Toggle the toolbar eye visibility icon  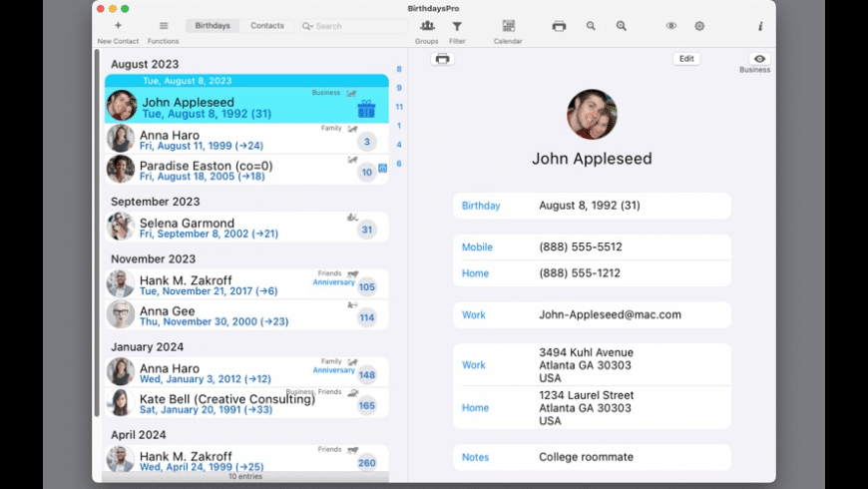point(670,26)
